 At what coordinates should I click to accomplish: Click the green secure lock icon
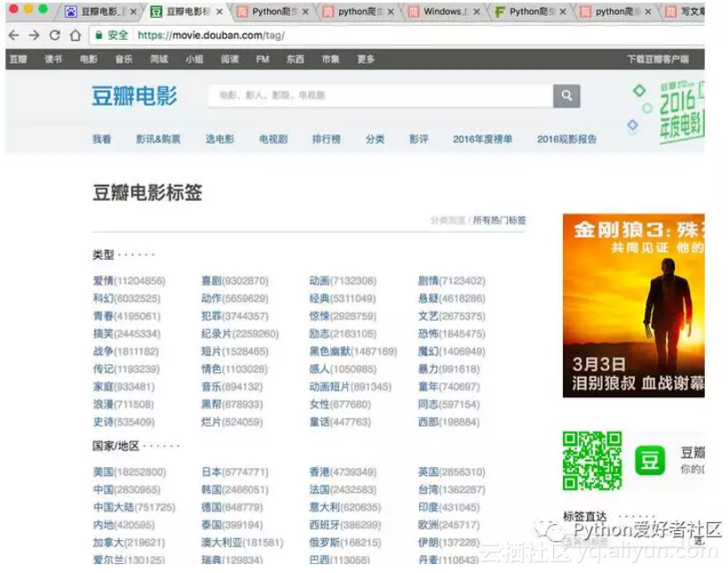click(x=99, y=35)
